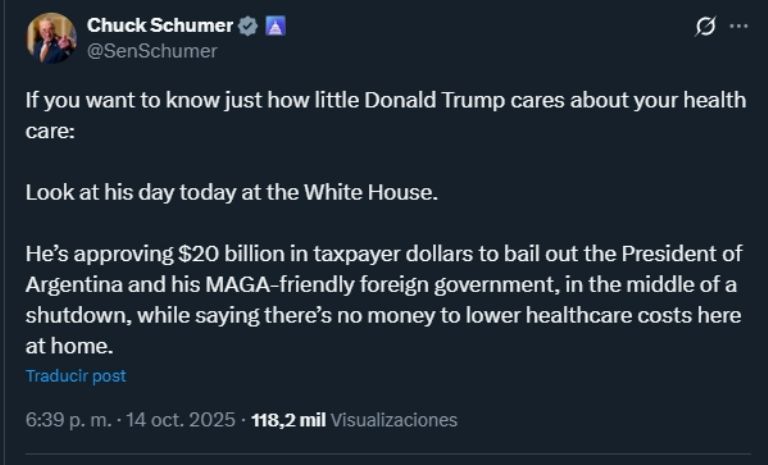
Task: Click the Traducir post link
Action: [76, 376]
